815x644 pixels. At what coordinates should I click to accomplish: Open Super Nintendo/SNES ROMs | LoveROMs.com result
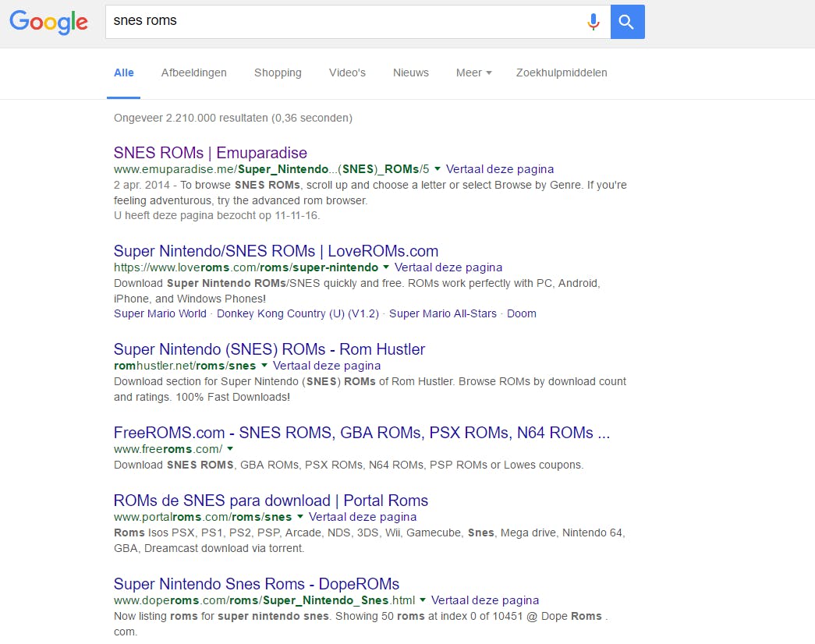click(x=276, y=251)
